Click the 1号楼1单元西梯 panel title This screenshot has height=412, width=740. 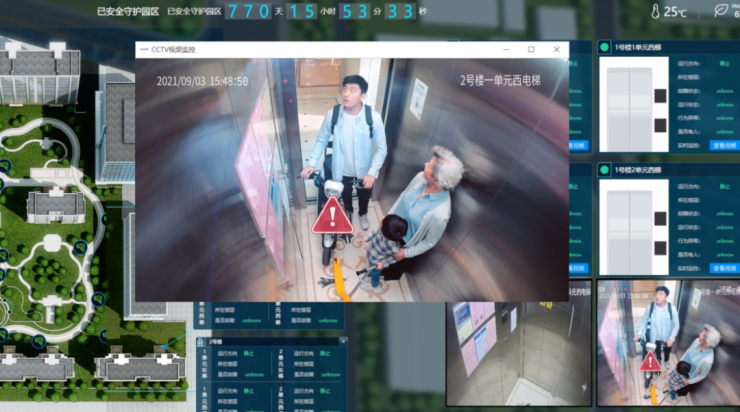(x=638, y=47)
